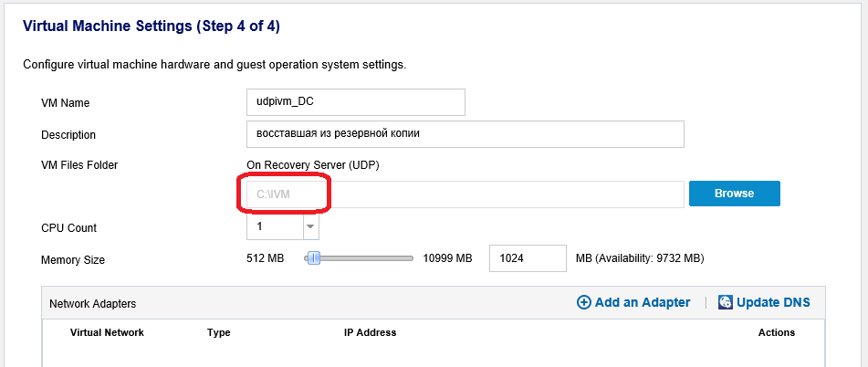The width and height of the screenshot is (868, 367).
Task: Open the CPU Count dropdown arrow
Action: [310, 227]
